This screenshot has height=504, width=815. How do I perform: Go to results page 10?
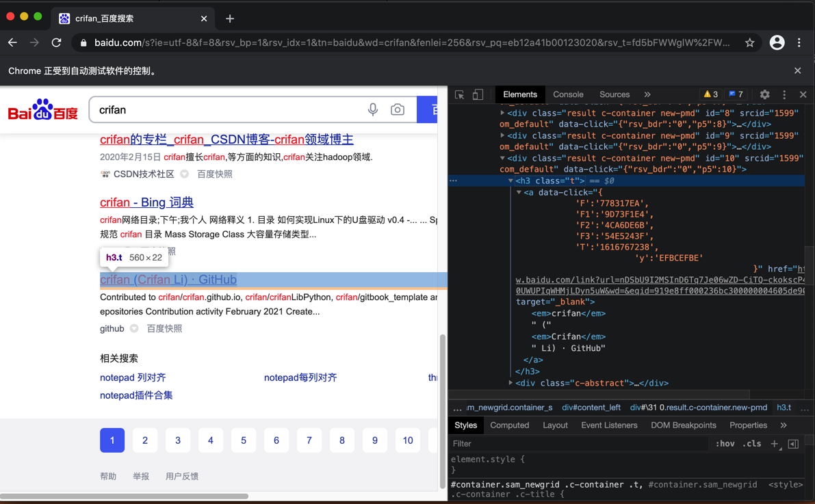point(408,440)
